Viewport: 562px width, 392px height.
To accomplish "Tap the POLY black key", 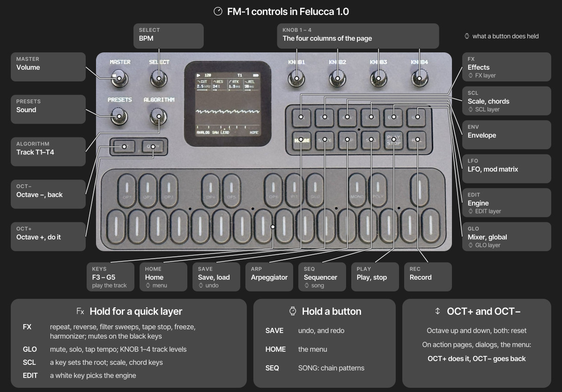I will [x=378, y=190].
